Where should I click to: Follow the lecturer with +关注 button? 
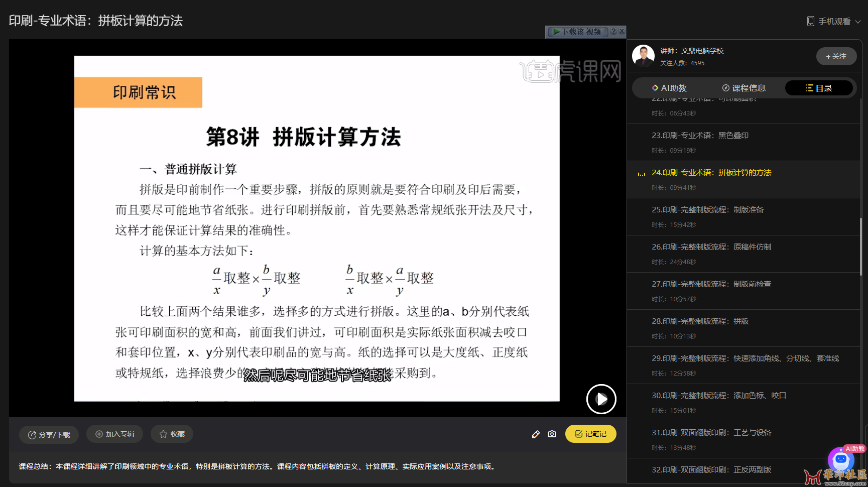point(836,56)
